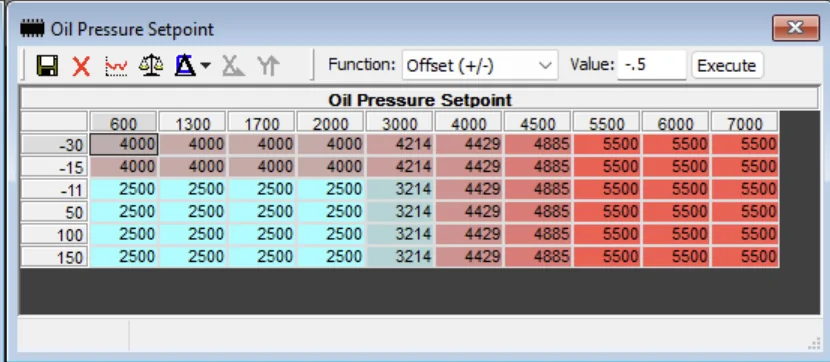Select cell 2500 at row -11, column 600

tap(123, 189)
